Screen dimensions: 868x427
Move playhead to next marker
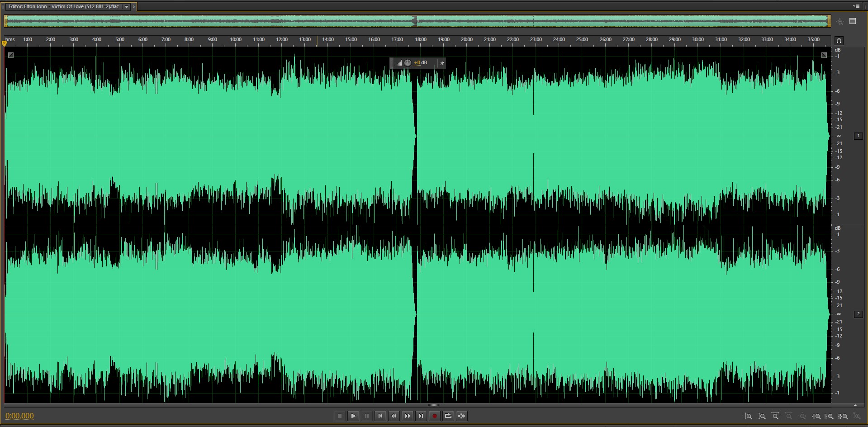421,416
